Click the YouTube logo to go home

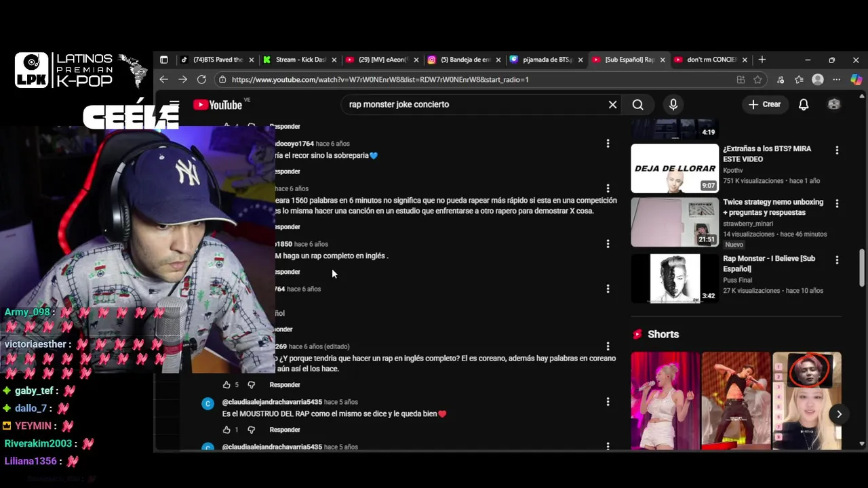[217, 104]
